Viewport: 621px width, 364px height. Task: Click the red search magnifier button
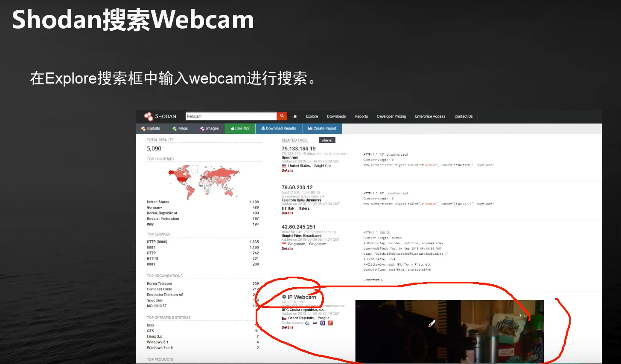coord(282,116)
